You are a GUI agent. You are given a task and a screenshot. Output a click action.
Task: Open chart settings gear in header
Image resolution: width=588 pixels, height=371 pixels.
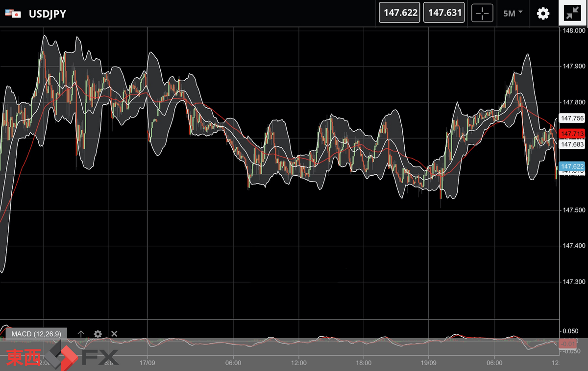tap(543, 13)
